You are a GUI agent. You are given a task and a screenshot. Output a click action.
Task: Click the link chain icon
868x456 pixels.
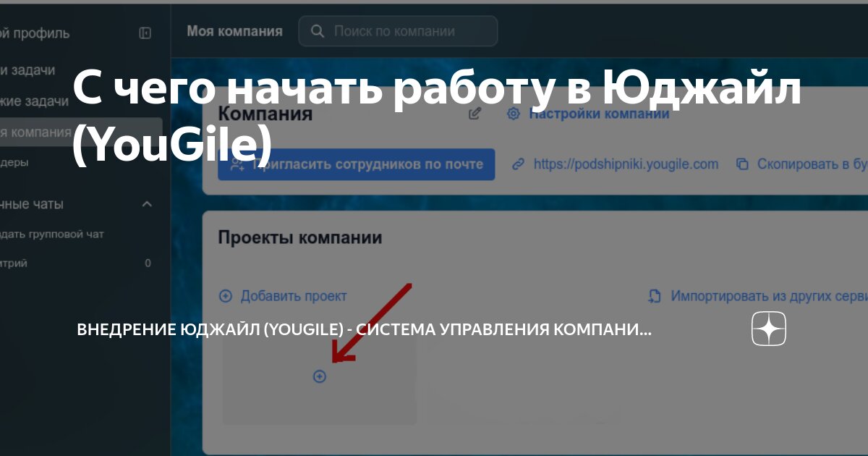point(518,164)
